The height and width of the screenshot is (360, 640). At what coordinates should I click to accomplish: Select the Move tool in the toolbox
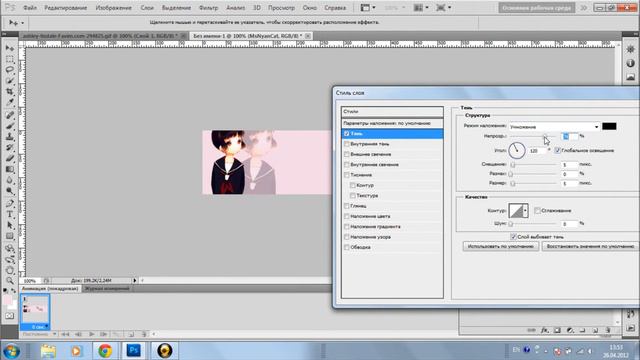click(10, 48)
